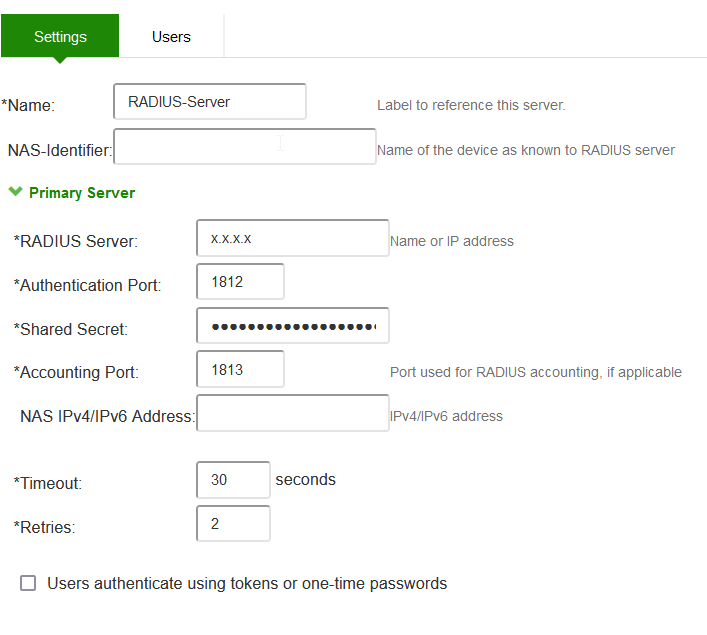The height and width of the screenshot is (635, 707).
Task: Enable token or one-time password checkbox
Action: tap(28, 583)
